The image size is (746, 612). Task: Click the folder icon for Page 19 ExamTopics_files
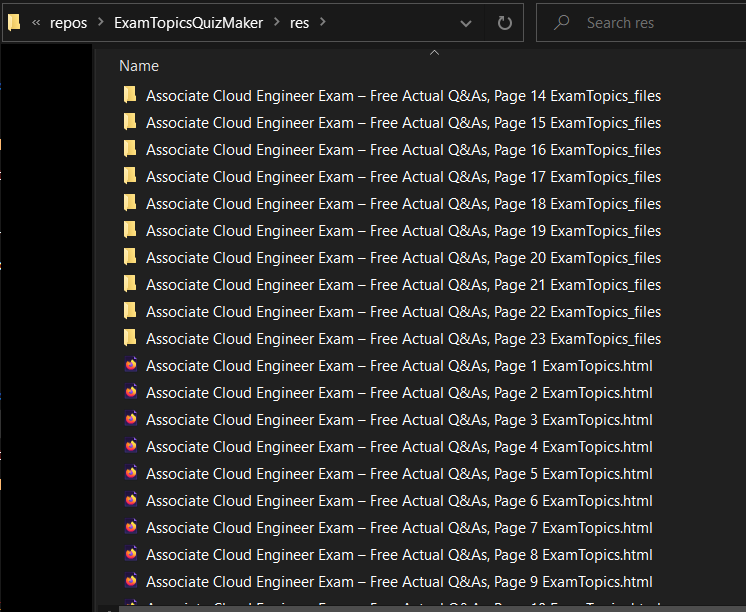tap(130, 230)
